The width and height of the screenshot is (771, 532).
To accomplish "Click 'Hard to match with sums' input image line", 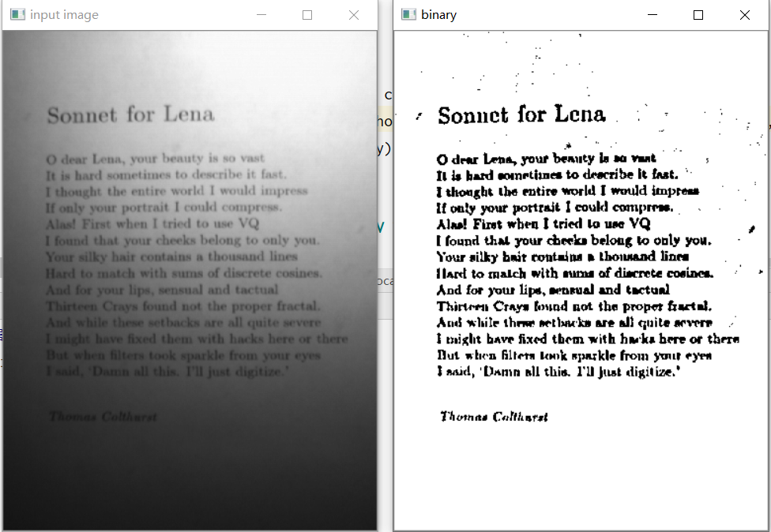I will point(184,273).
